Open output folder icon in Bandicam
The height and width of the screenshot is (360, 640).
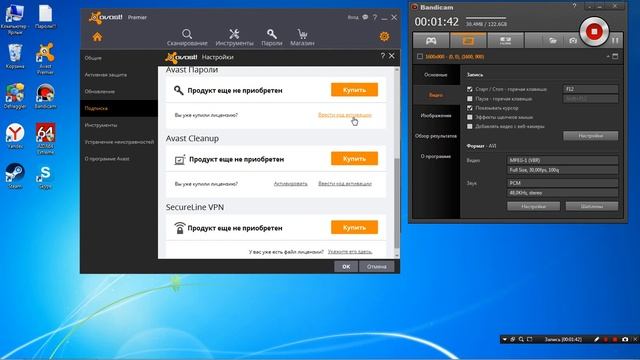coord(553,40)
